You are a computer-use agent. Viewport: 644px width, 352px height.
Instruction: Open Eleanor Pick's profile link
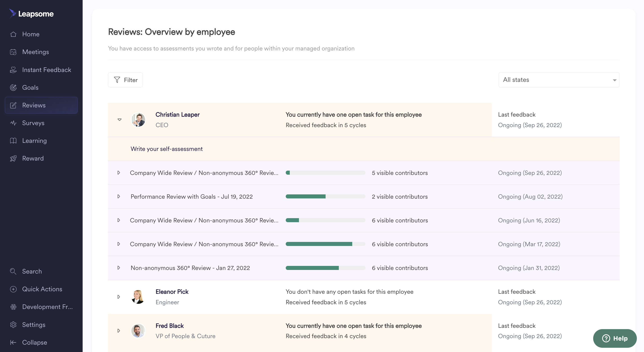pos(172,292)
